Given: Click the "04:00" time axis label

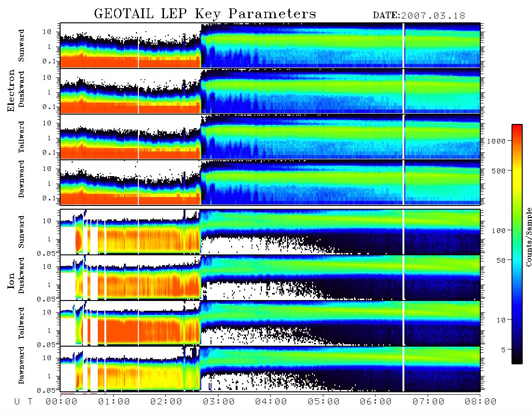Looking at the screenshot, I should pyautogui.click(x=271, y=402).
